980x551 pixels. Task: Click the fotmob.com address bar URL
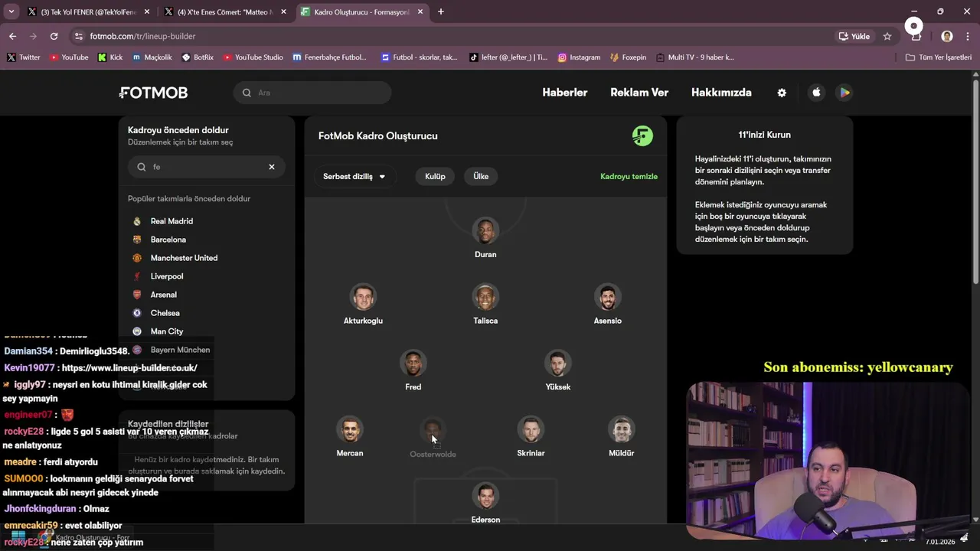pos(142,36)
